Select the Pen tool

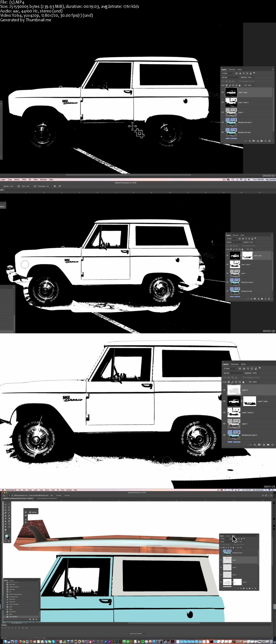tap(5, 524)
